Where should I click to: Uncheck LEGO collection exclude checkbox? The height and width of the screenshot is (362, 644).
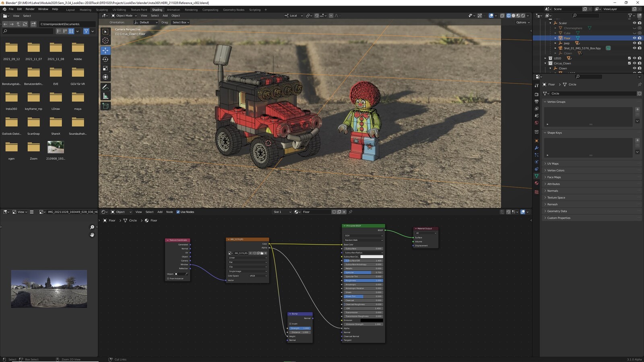click(630, 58)
